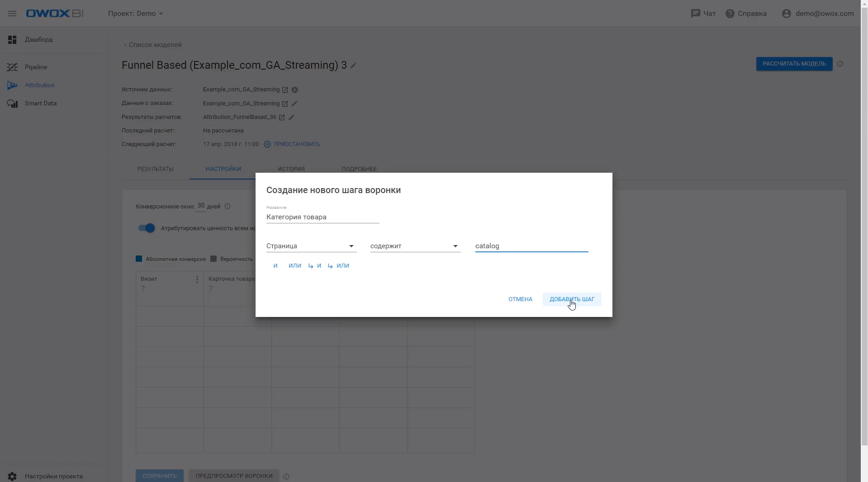Toggle Вероятность legend checkbox
Screen dimensions: 868x482
coord(213,259)
